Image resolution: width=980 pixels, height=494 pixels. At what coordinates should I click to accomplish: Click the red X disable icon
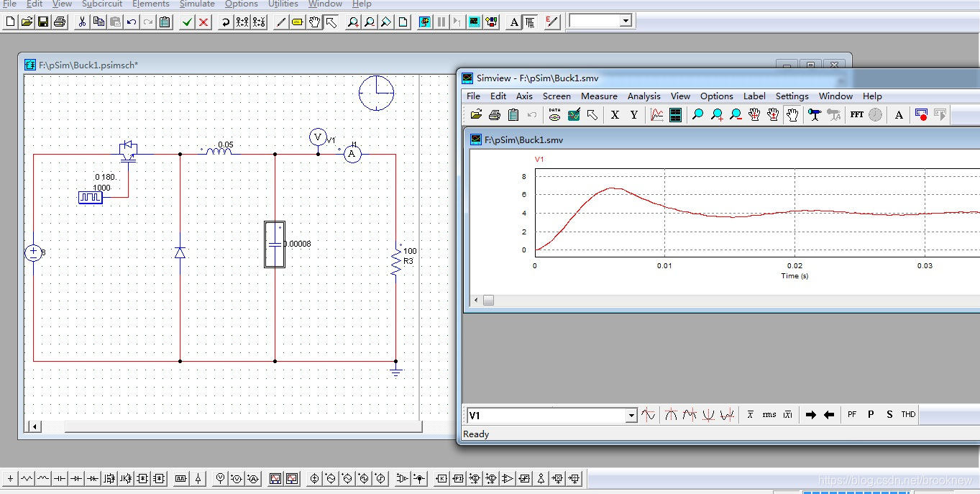(x=203, y=22)
